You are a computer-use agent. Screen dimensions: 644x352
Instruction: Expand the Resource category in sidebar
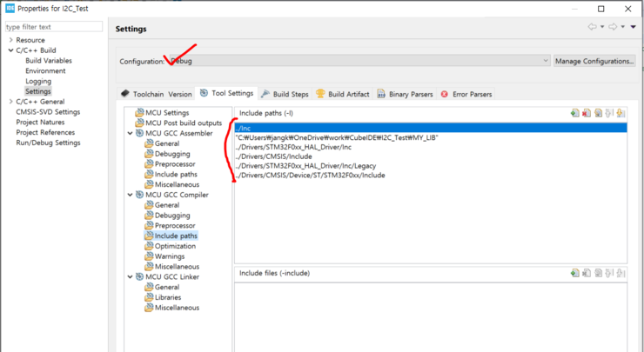tap(10, 40)
